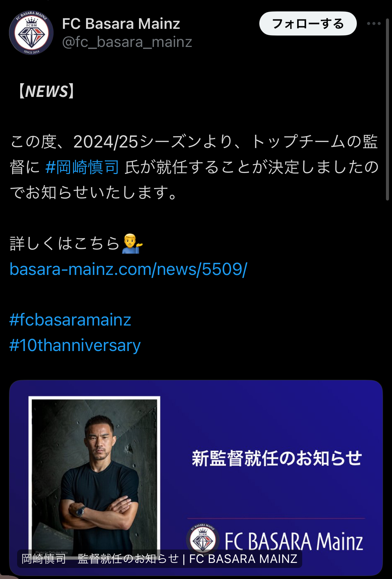Screen dimensions: 392x579
Task: Open the FC Basara Mainz profile avatar
Action: (x=31, y=33)
